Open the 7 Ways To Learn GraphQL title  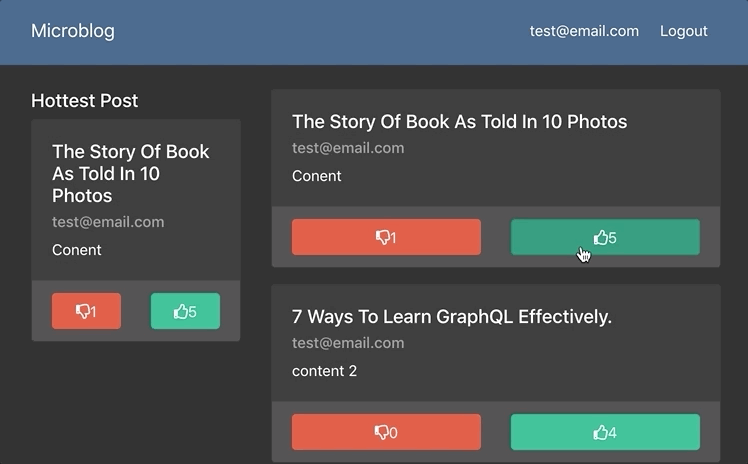452,317
